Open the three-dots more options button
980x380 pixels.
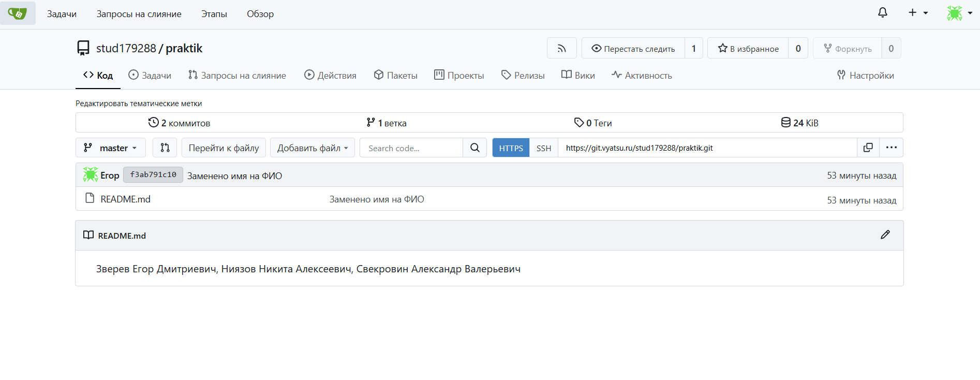(891, 148)
